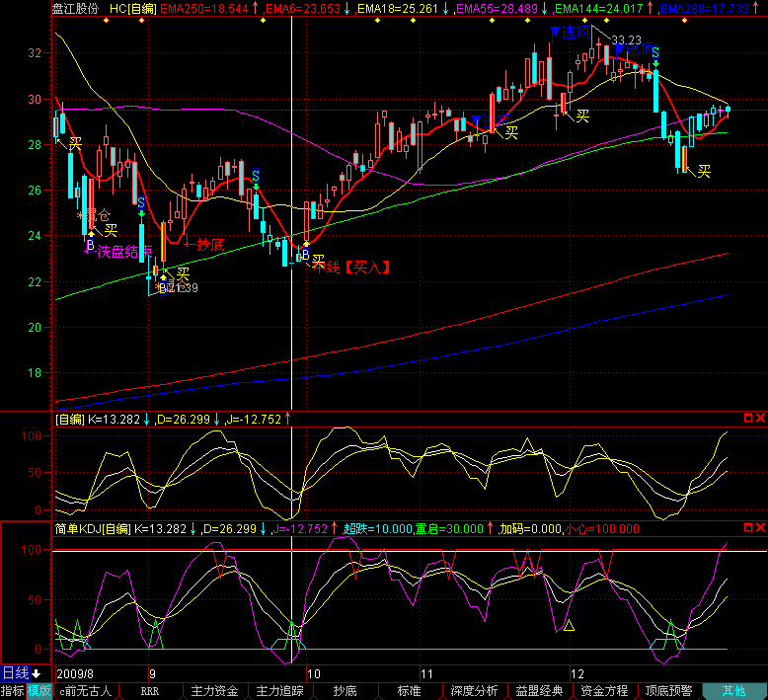The height and width of the screenshot is (700, 768).
Task: Click the EMA55=28.489 readout
Action: [x=498, y=8]
